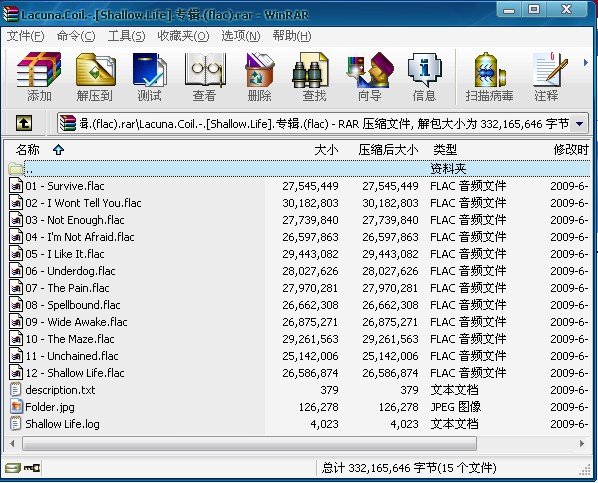Viewport: 598px width, 483px height.
Task: Click the type cell 'JPEG 图像'
Action: point(455,407)
